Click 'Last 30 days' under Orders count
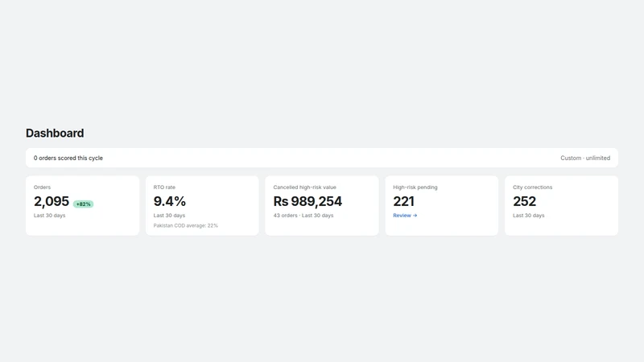This screenshot has height=362, width=644. pyautogui.click(x=49, y=216)
